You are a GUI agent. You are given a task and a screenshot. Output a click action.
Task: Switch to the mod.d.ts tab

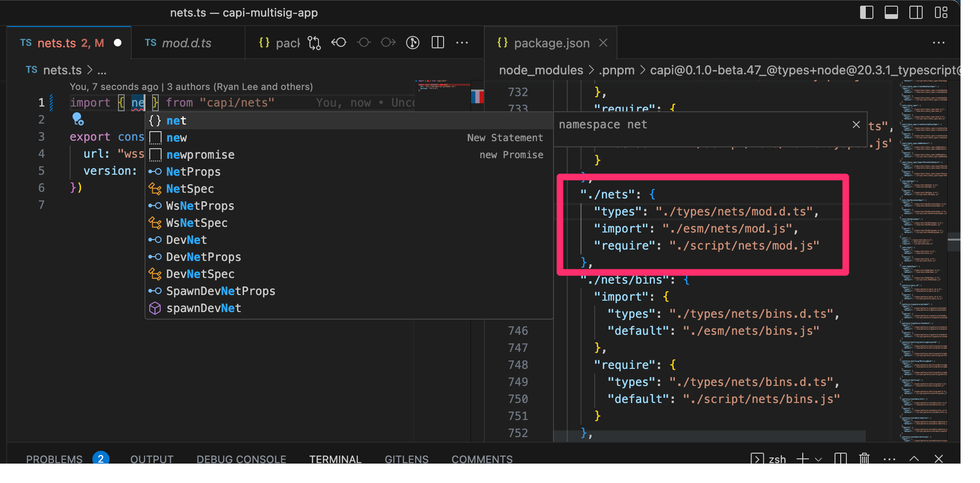[187, 43]
